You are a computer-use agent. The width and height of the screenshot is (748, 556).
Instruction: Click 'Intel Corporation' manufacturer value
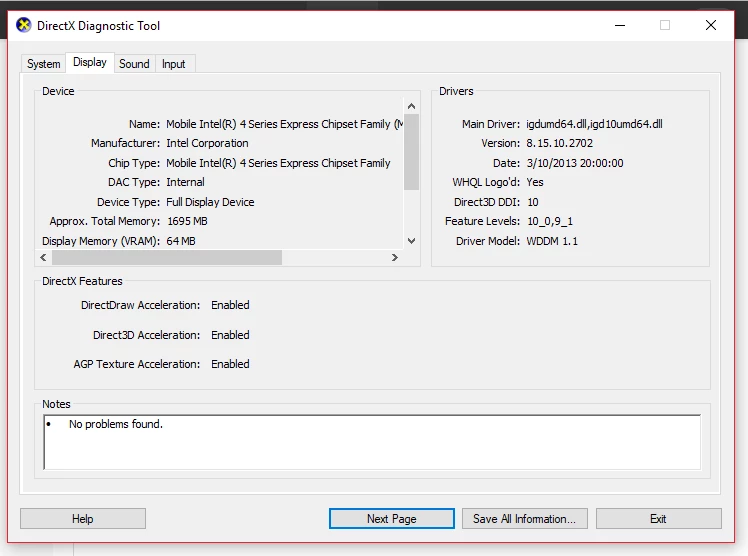tap(207, 143)
